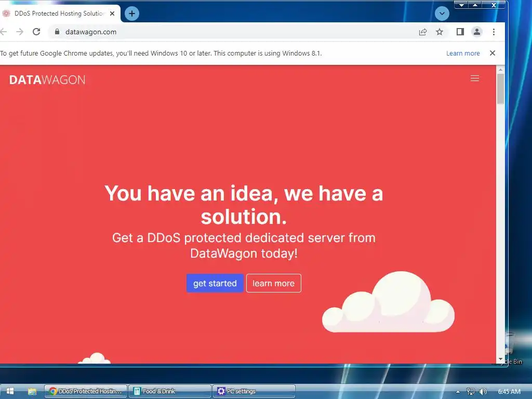Image resolution: width=532 pixels, height=399 pixels.
Task: Show hidden system tray icons
Action: pos(458,392)
